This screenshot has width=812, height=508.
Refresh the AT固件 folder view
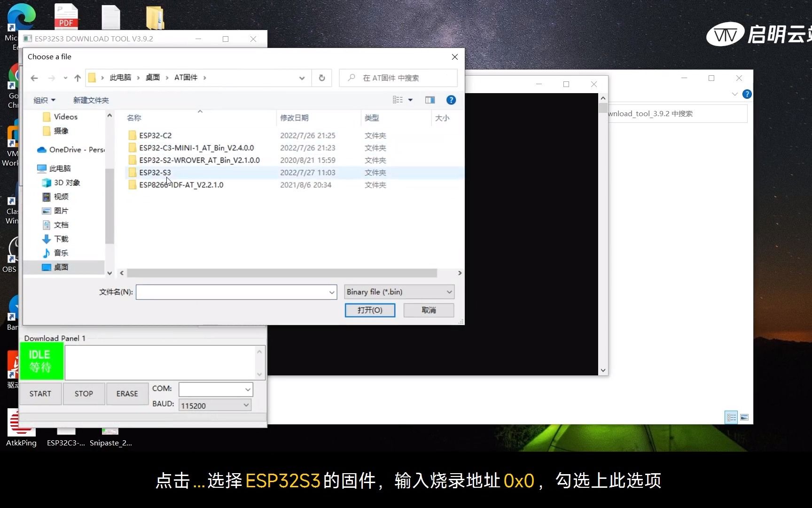coord(322,78)
